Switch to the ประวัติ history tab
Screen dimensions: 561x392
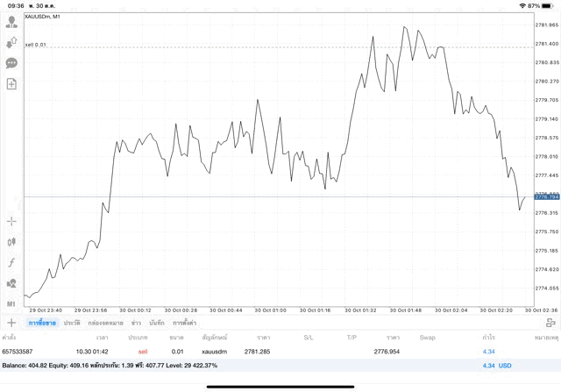coord(72,324)
